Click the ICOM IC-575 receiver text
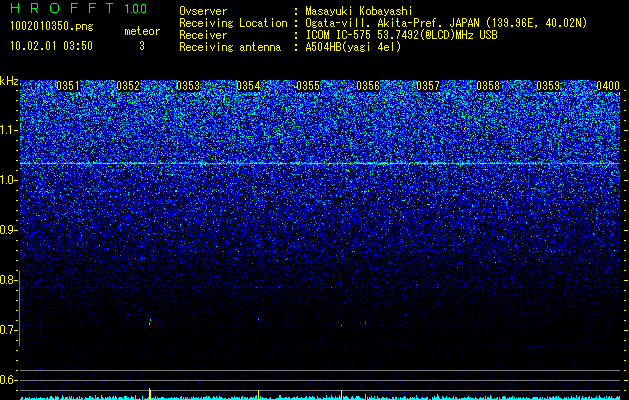 401,35
